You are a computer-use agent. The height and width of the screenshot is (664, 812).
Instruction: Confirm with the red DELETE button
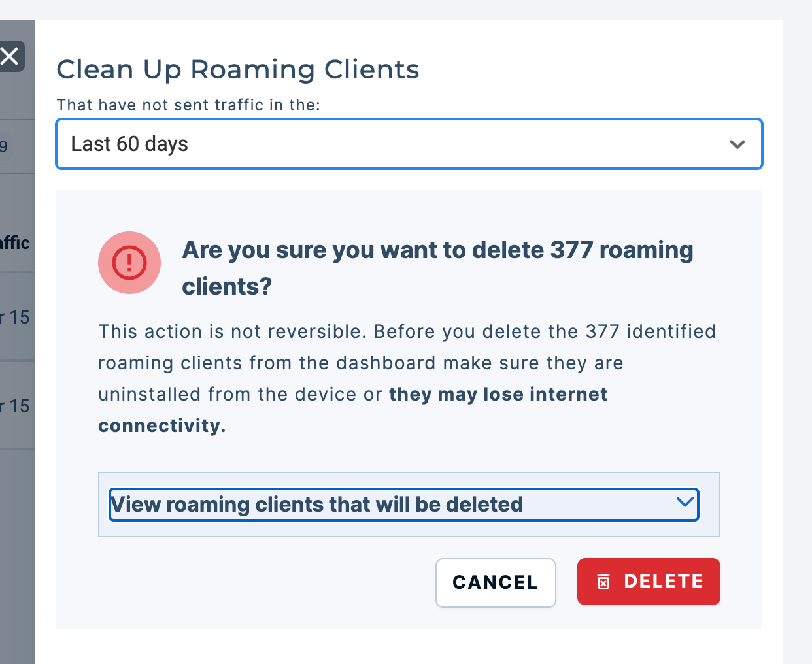click(x=649, y=582)
